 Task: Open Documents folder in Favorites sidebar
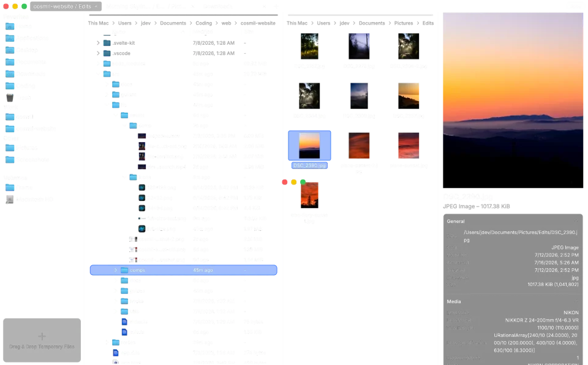26,62
